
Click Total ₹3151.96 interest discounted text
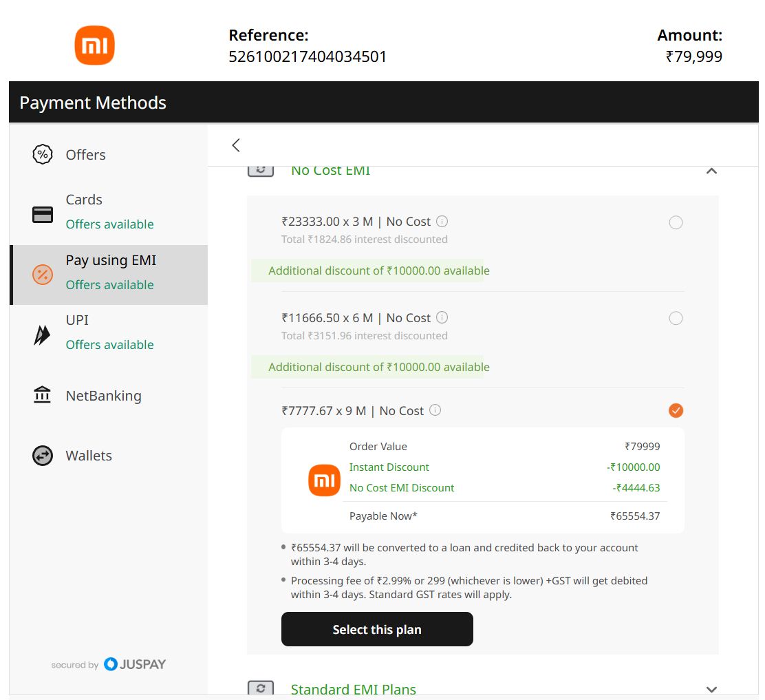coord(365,336)
